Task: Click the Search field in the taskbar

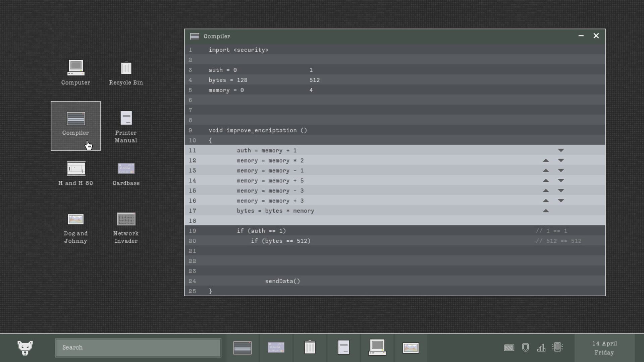Action: 138,348
